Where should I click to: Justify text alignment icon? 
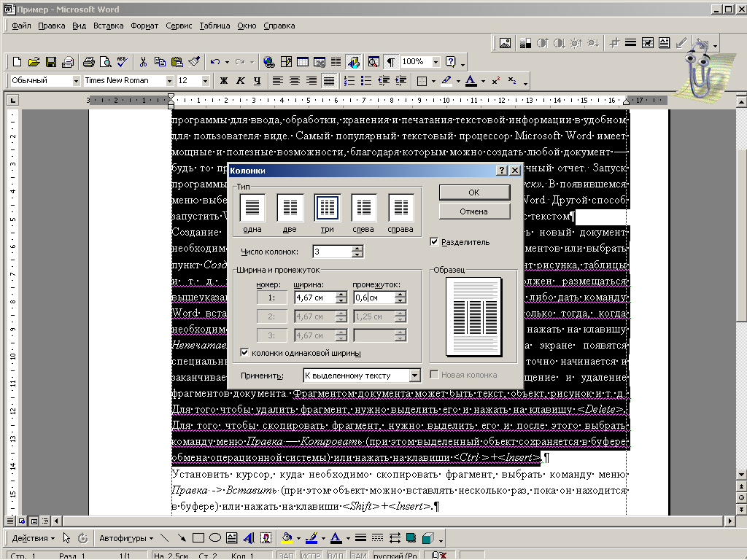click(x=329, y=81)
